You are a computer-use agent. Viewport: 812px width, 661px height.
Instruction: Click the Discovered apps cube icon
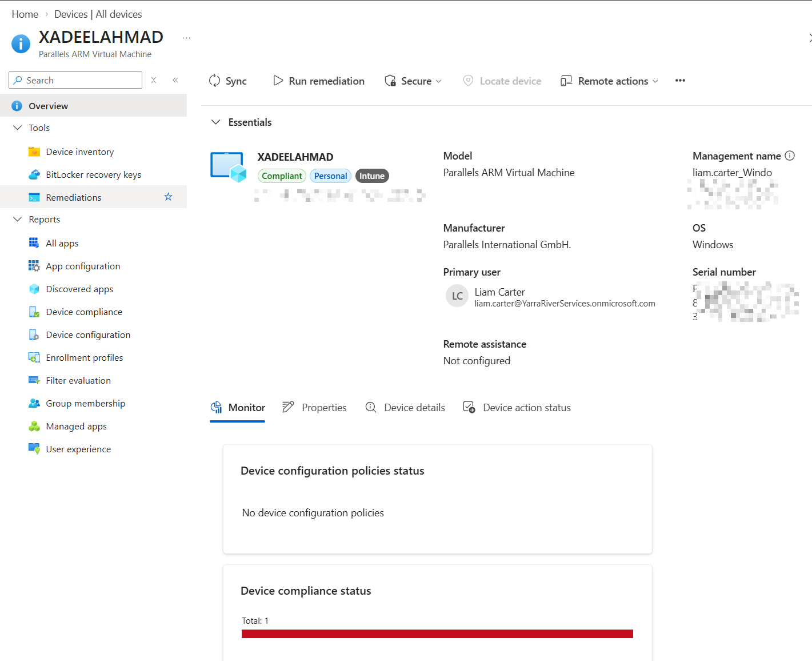pos(34,289)
